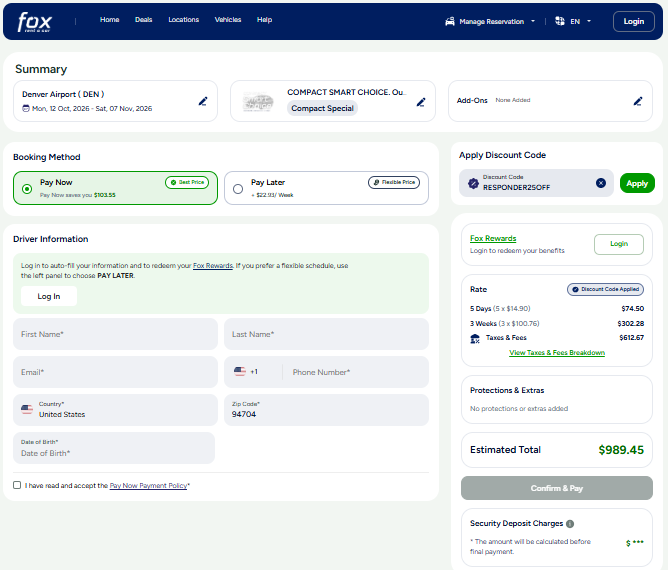Click 'No protections or extras added' text

click(x=519, y=409)
